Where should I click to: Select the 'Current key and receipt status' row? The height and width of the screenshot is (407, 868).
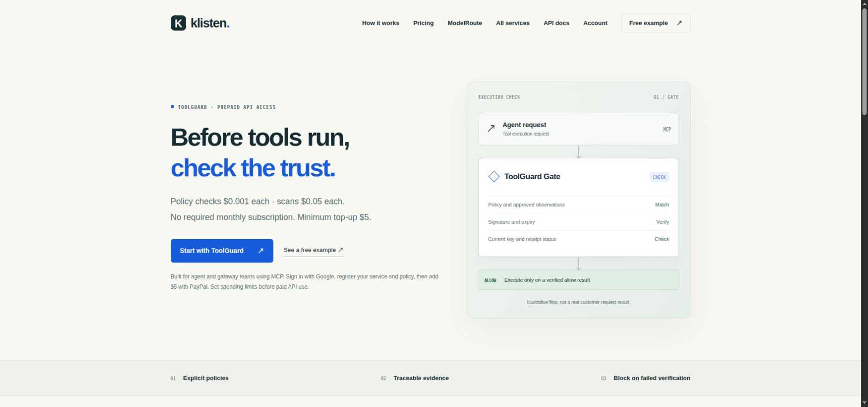click(x=578, y=239)
